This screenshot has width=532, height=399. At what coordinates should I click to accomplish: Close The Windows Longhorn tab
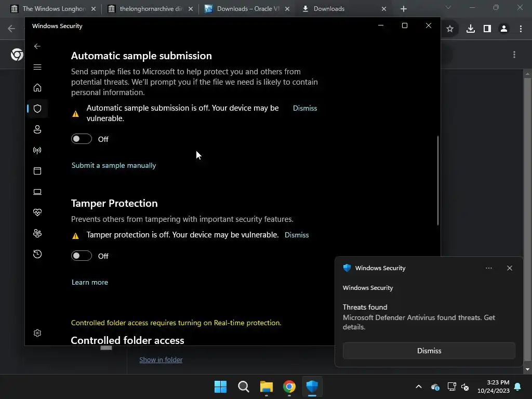coord(94,9)
